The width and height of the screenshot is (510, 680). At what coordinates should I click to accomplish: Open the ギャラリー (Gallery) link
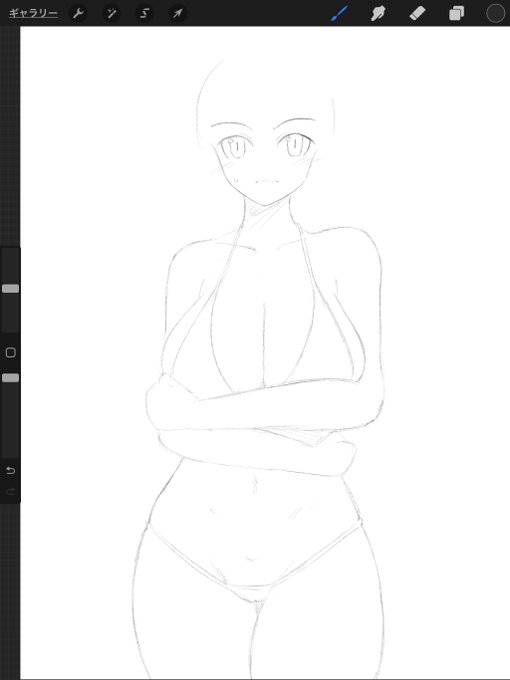(x=33, y=13)
